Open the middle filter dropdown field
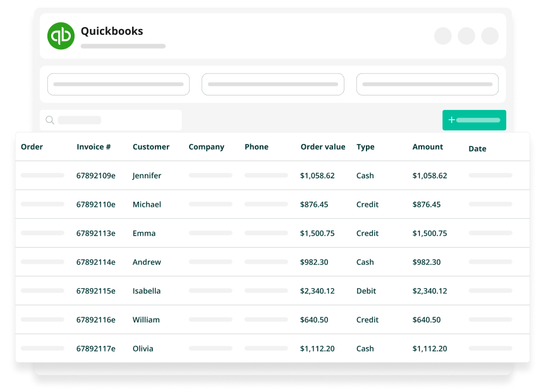 point(273,84)
